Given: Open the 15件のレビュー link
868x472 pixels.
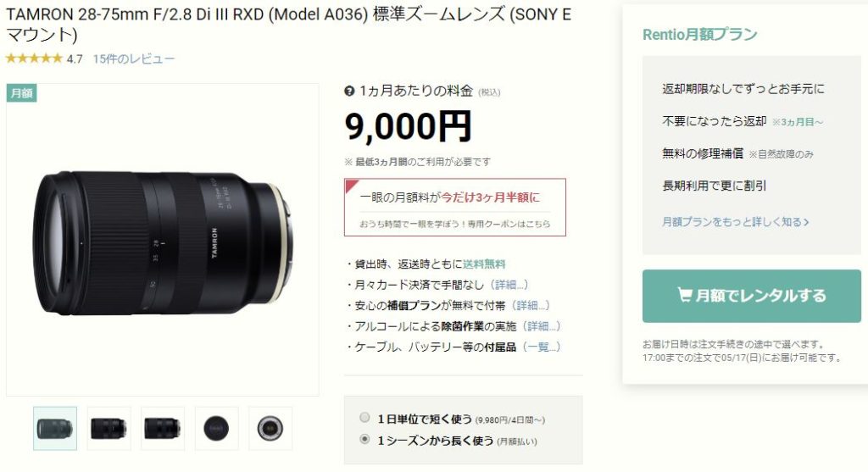Looking at the screenshot, I should [133, 58].
